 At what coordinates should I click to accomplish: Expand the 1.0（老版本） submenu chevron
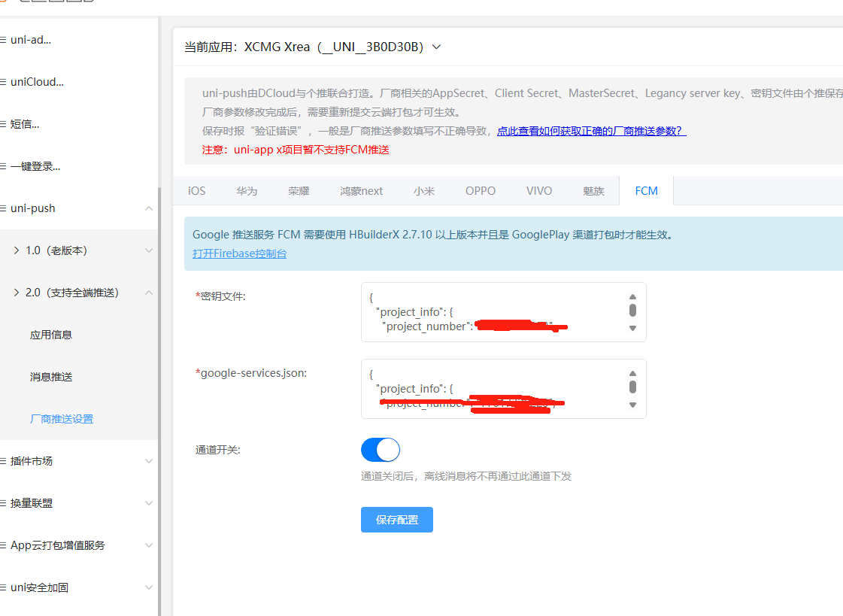(x=149, y=250)
